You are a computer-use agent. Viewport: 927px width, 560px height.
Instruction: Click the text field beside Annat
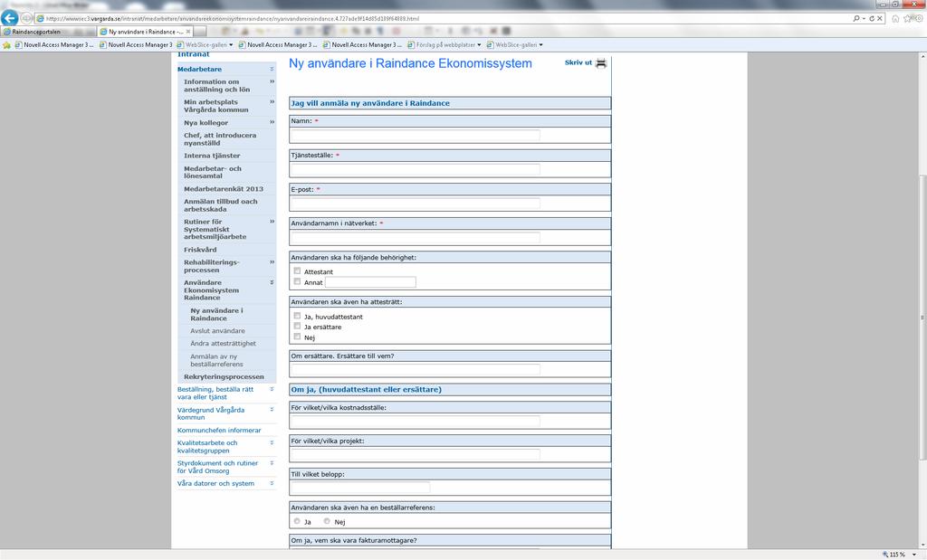pos(370,282)
